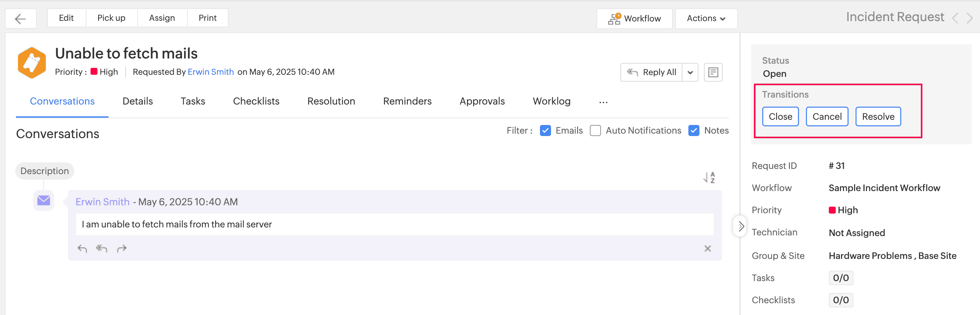Open the Workflow view
This screenshot has width=980, height=315.
[x=634, y=18]
